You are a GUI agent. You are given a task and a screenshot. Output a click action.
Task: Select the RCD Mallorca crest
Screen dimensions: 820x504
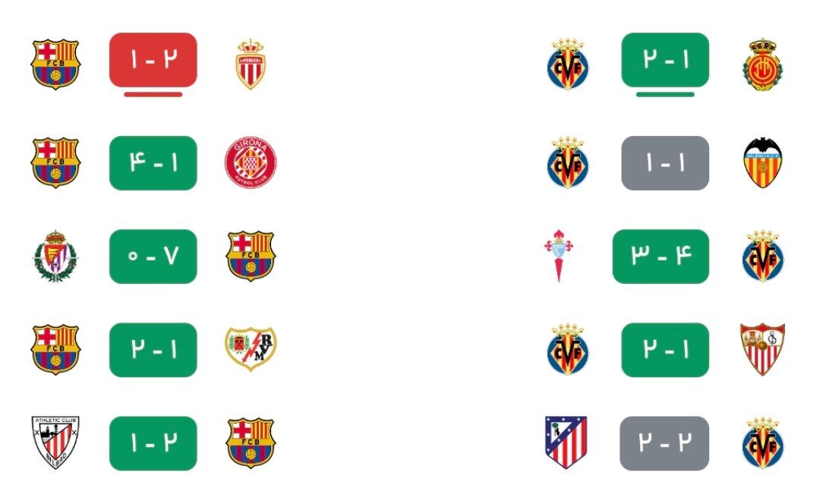(763, 64)
